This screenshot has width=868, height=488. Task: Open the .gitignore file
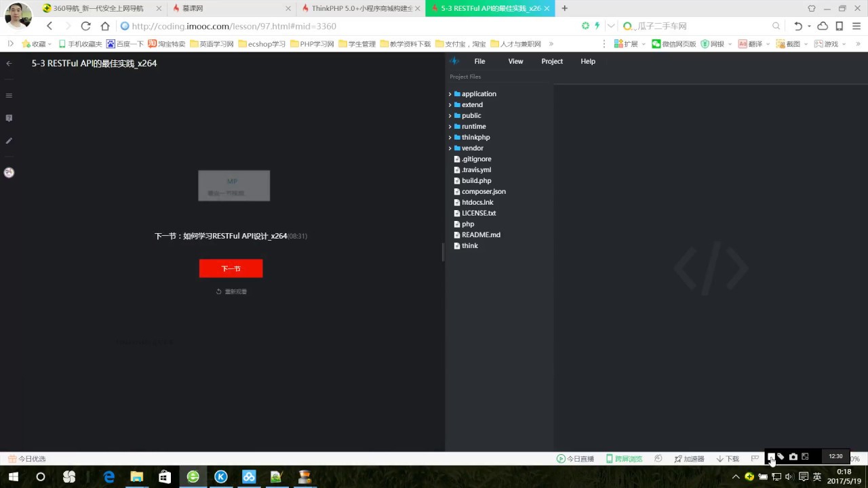tap(473, 159)
